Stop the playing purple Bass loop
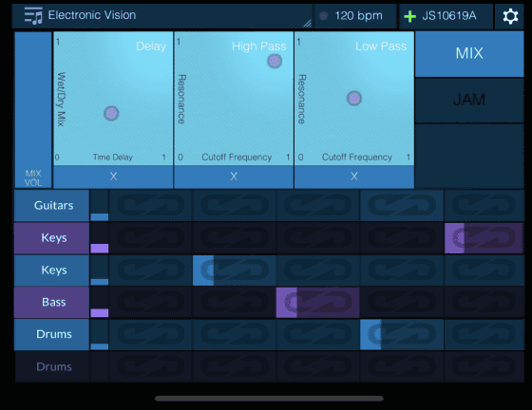The image size is (532, 410). (x=317, y=302)
